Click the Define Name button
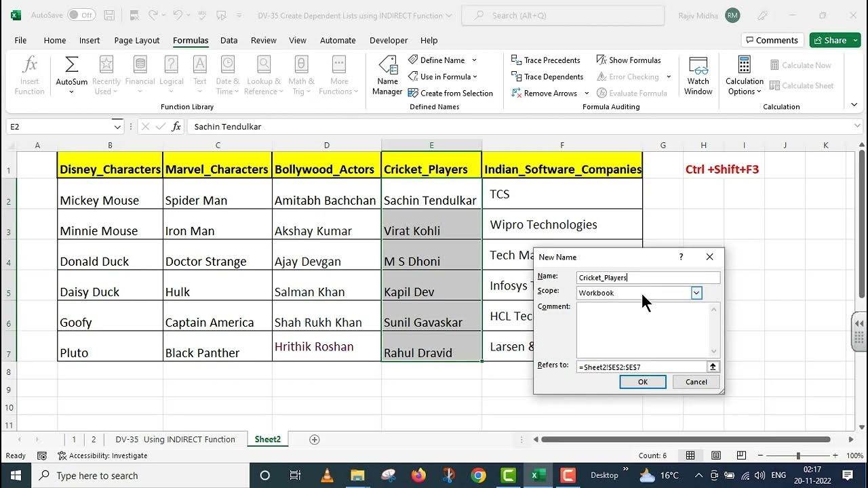868x488 pixels. [x=437, y=60]
